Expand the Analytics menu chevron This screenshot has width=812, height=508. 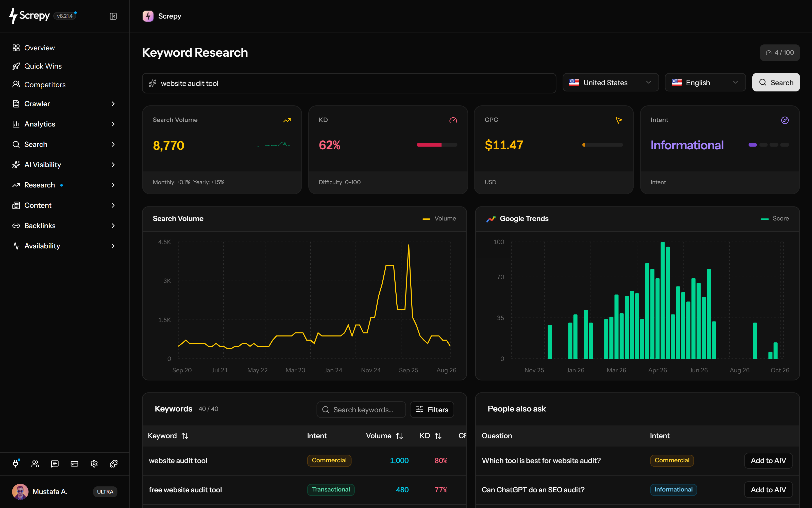[113, 124]
